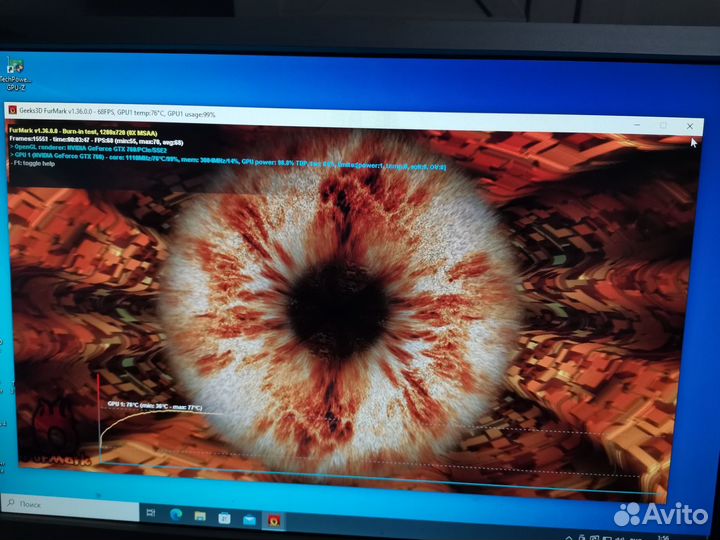Click the 'OpenGL renderer: NVIDIA GeForce GTX 760' line
The width and height of the screenshot is (720, 540).
coord(88,149)
